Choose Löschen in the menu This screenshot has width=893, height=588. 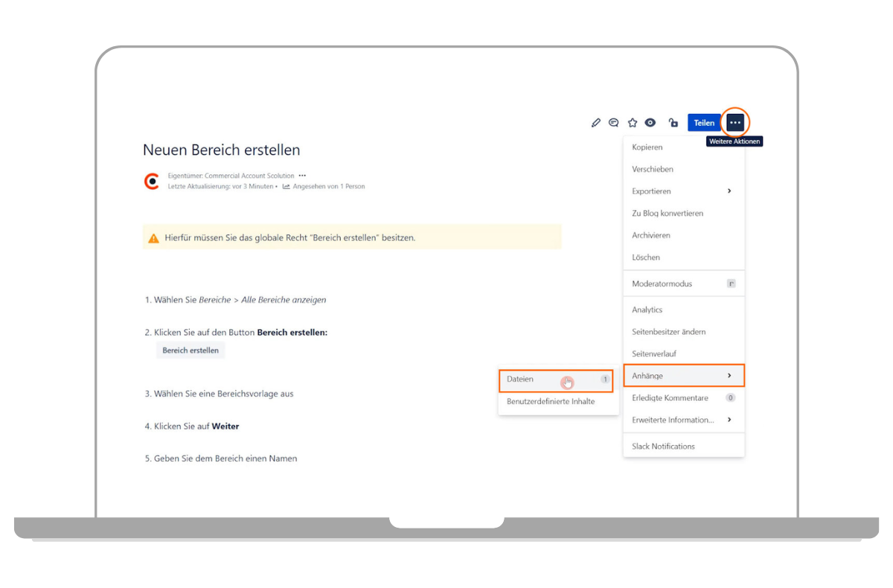coord(646,258)
